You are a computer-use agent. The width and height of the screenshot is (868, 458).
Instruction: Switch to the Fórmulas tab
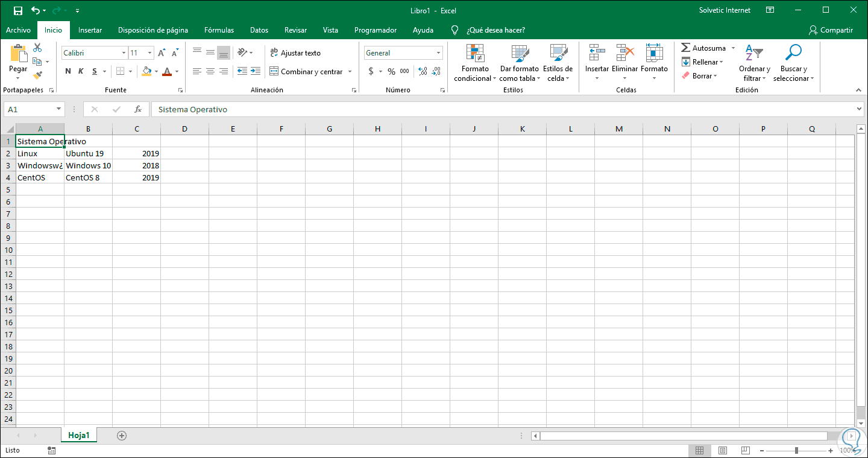219,30
